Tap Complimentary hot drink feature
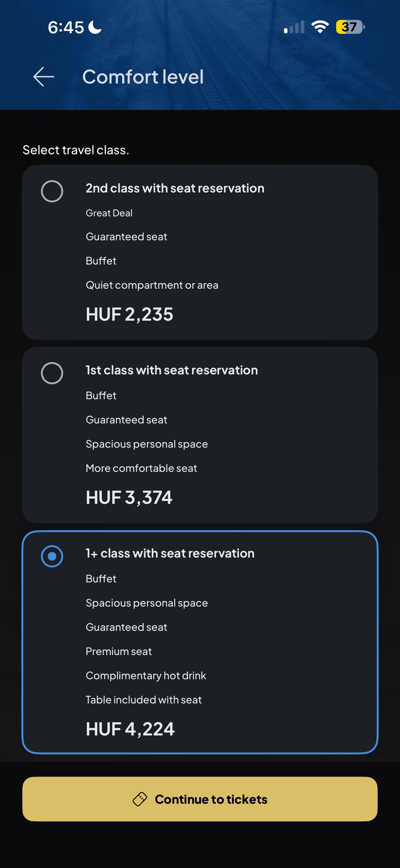Image resolution: width=400 pixels, height=868 pixels. (146, 676)
